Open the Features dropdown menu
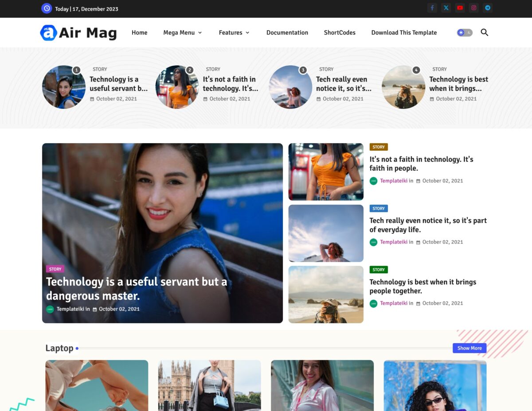 pos(234,32)
